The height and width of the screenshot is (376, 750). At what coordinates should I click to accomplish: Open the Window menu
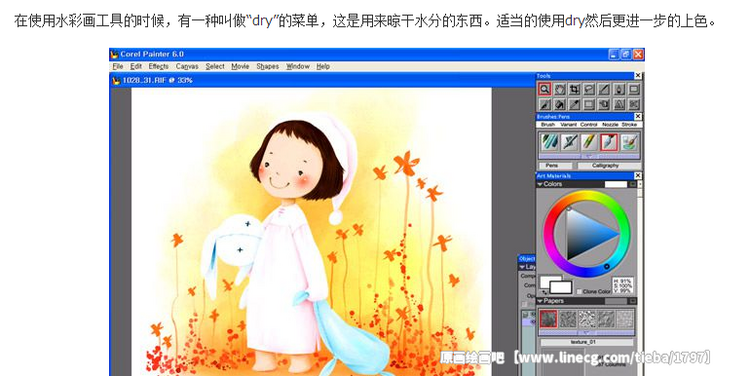[298, 66]
